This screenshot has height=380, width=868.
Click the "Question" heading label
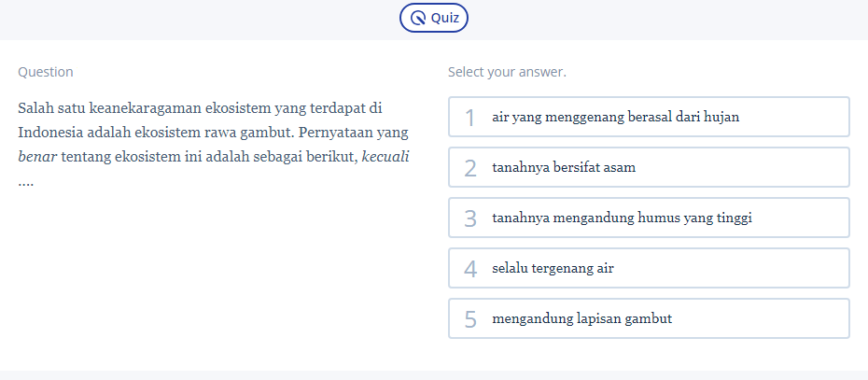[x=46, y=72]
